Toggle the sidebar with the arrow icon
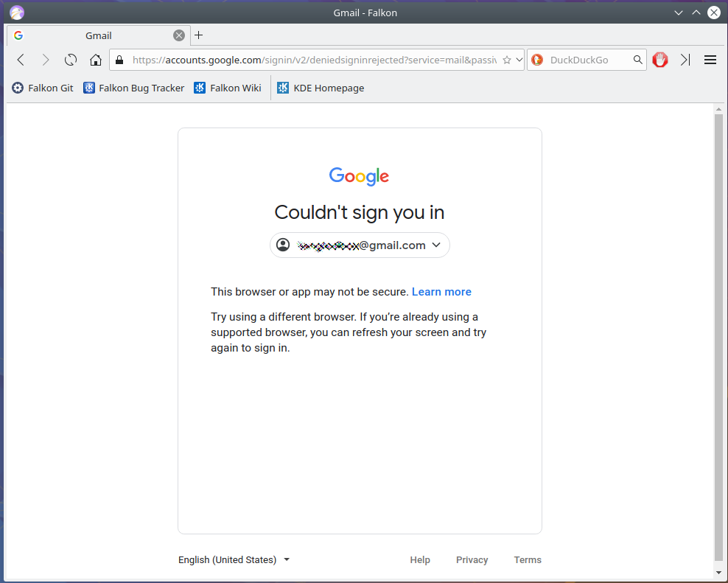The width and height of the screenshot is (728, 583). (x=685, y=60)
